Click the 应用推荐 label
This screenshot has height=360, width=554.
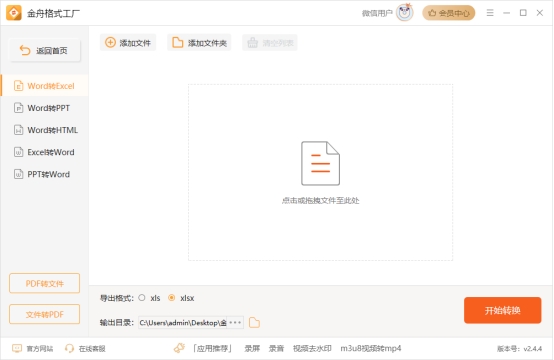point(212,349)
